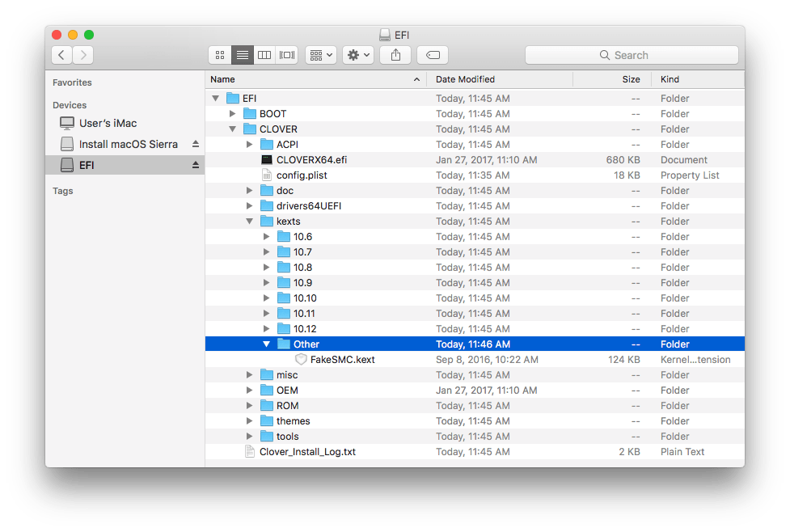
Task: Focus the Search field
Action: (632, 55)
